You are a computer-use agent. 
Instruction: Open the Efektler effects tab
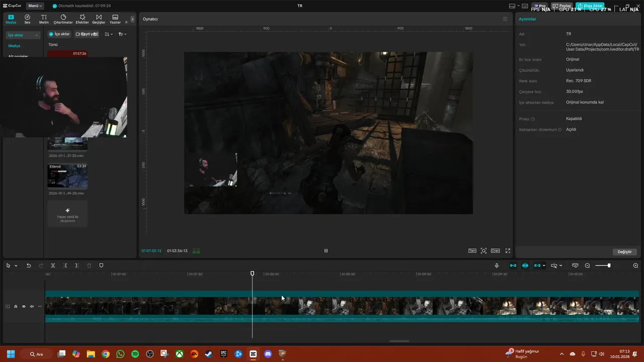click(x=82, y=19)
